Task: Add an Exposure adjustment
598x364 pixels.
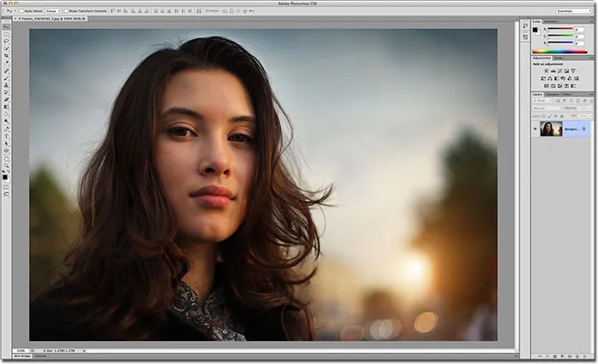Action: pyautogui.click(x=566, y=71)
